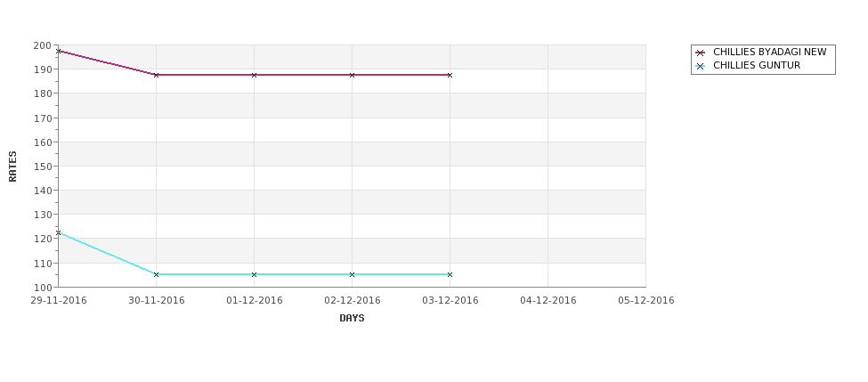Select Guntur data point on 03-12-2016
This screenshot has height=382, width=868.
point(450,274)
